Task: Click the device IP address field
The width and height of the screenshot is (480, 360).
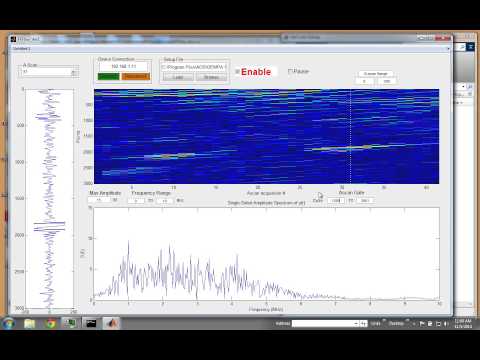Action: pos(124,66)
